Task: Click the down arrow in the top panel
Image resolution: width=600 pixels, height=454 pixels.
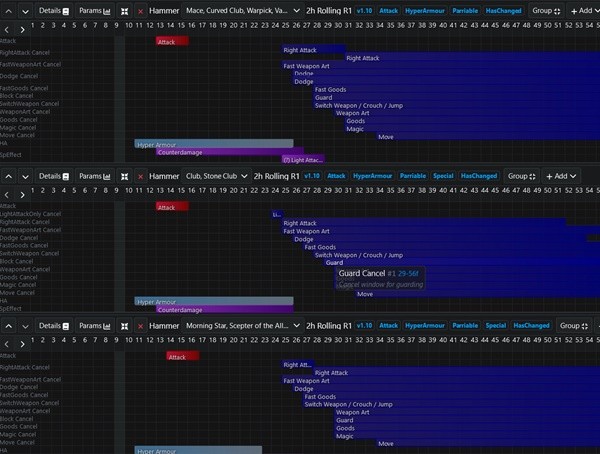Action: pyautogui.click(x=24, y=9)
